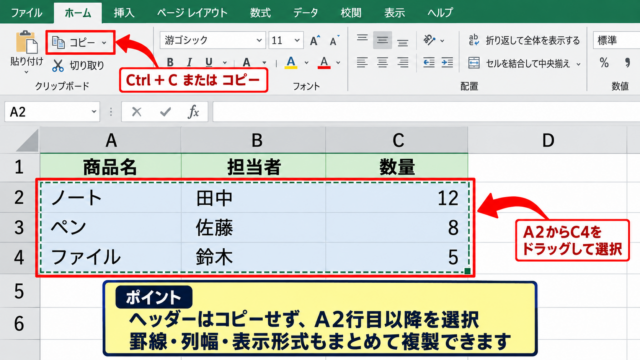Image resolution: width=640 pixels, height=360 pixels.
Task: Click the Paste (貼り付け) clipboard icon
Action: point(27,43)
